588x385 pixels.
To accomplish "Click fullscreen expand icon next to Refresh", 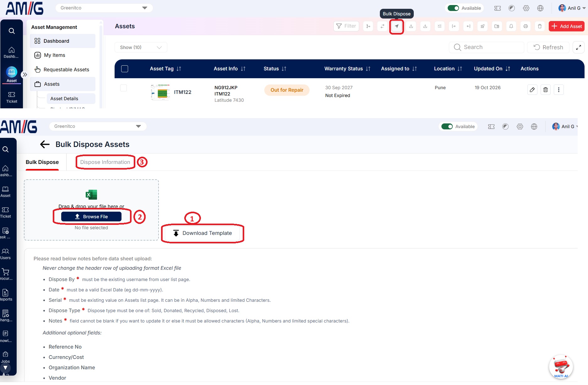I will point(579,47).
